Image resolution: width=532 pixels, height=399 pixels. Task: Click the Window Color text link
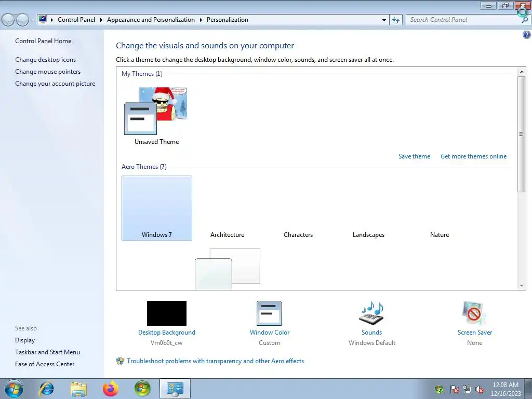[x=270, y=332]
